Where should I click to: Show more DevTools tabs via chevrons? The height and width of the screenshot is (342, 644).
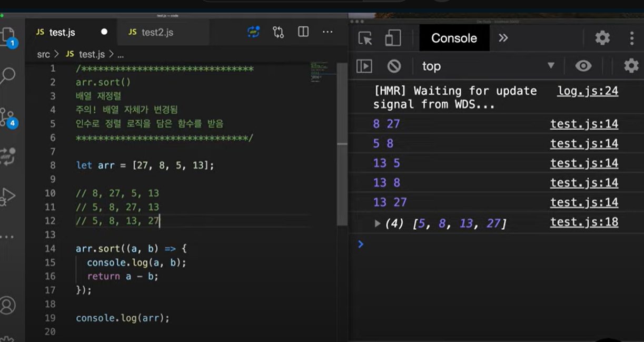pos(503,38)
